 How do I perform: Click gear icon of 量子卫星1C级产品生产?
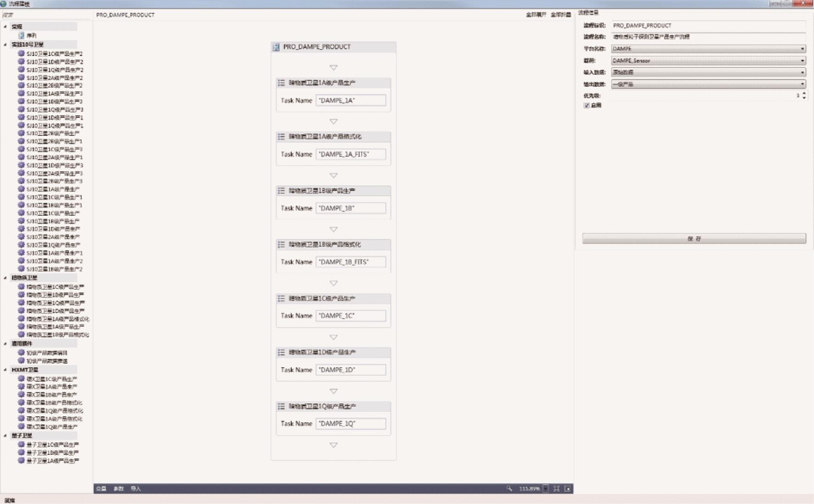[x=21, y=444]
